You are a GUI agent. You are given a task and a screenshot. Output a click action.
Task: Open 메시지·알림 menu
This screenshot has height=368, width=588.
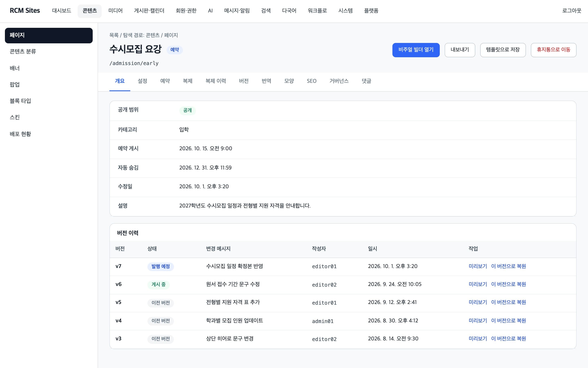237,11
